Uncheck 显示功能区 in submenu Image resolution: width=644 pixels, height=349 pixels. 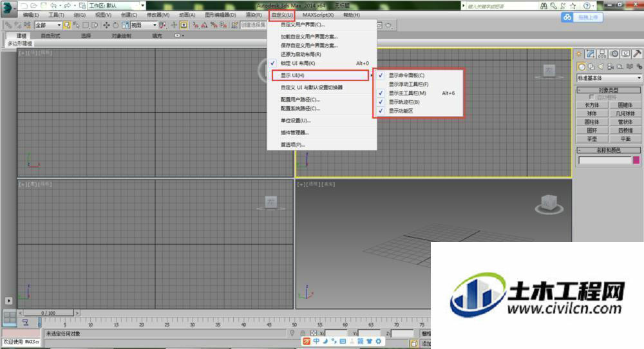pos(419,111)
